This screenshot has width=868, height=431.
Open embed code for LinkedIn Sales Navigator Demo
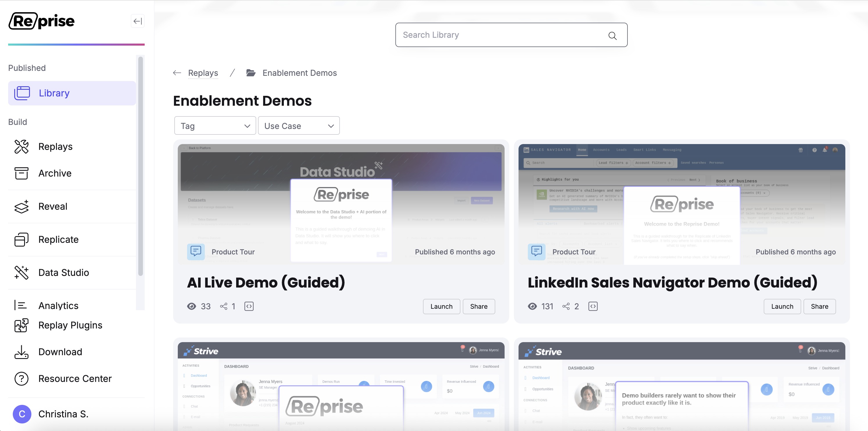pyautogui.click(x=593, y=306)
